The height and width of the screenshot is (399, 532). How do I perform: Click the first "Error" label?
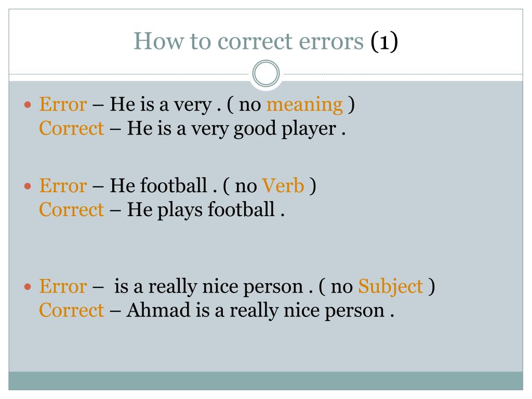click(x=63, y=104)
